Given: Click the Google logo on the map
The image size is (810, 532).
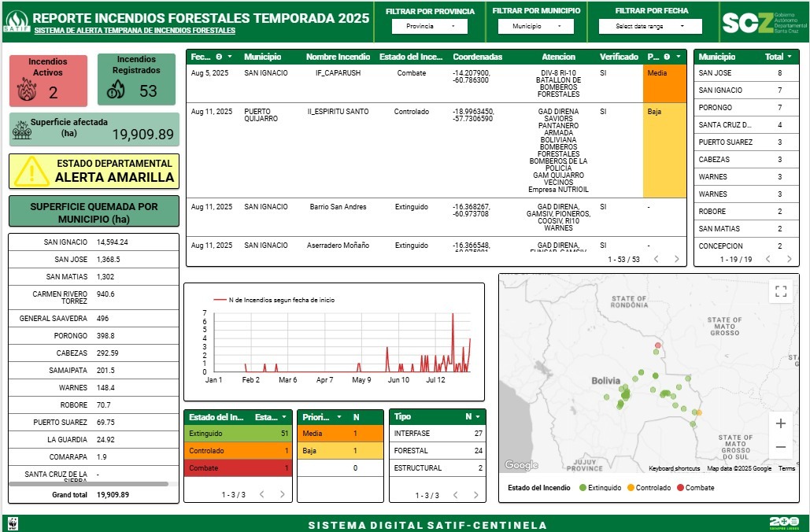Looking at the screenshot, I should click(521, 465).
